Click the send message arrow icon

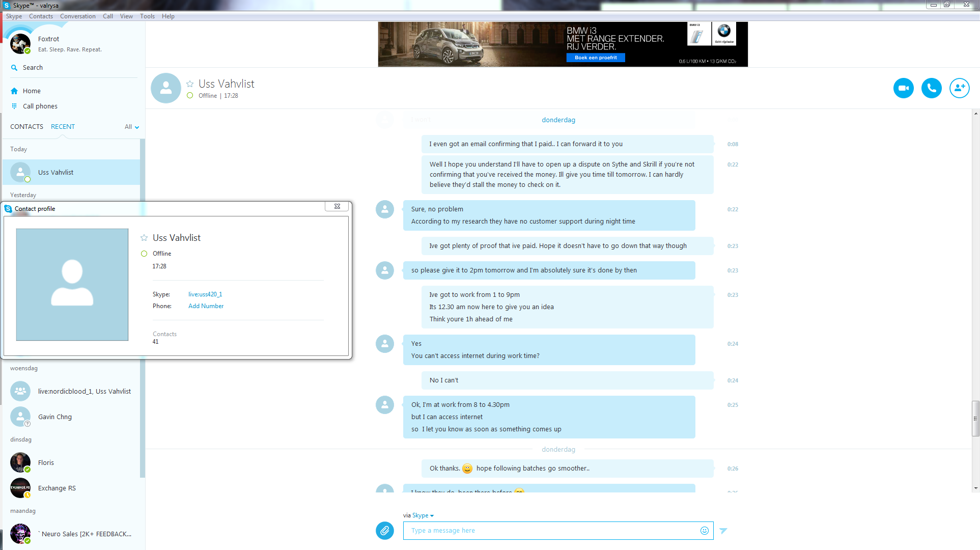[x=723, y=531]
